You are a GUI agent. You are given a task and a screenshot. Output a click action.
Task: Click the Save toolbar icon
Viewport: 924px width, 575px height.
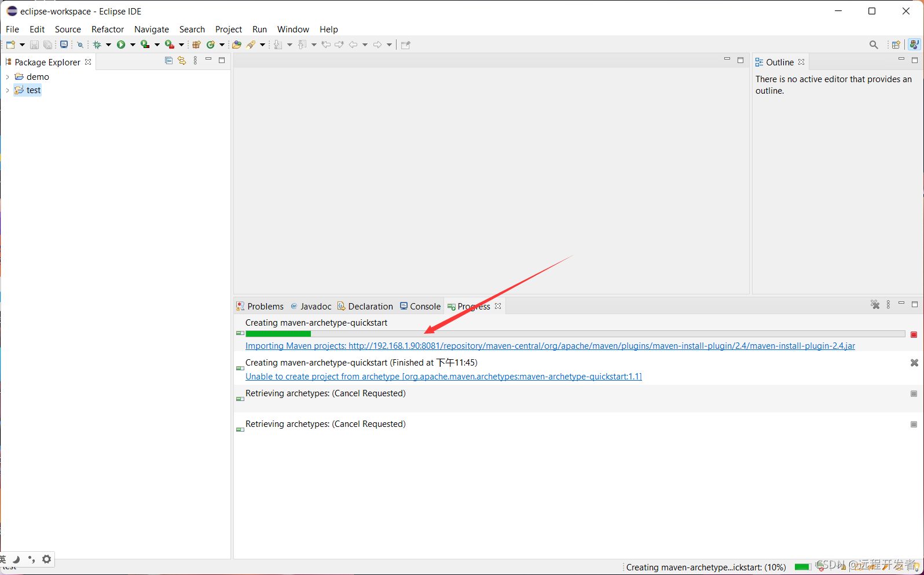[34, 45]
